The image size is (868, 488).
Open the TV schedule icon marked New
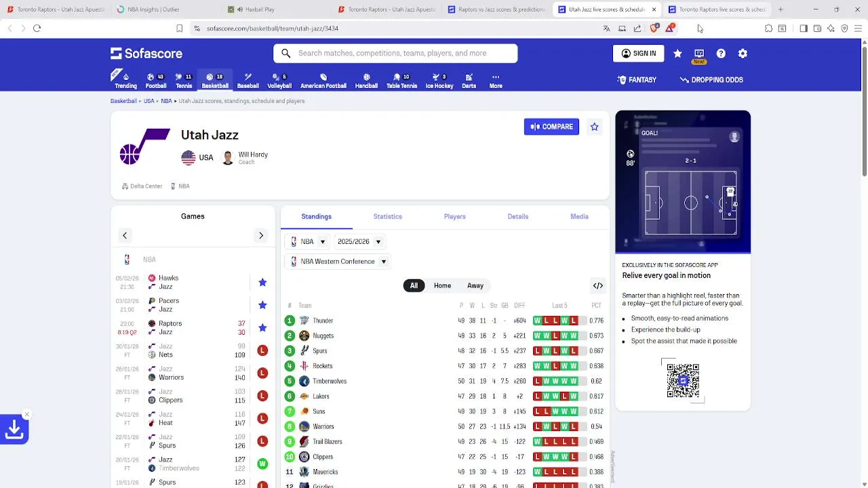[x=699, y=54]
